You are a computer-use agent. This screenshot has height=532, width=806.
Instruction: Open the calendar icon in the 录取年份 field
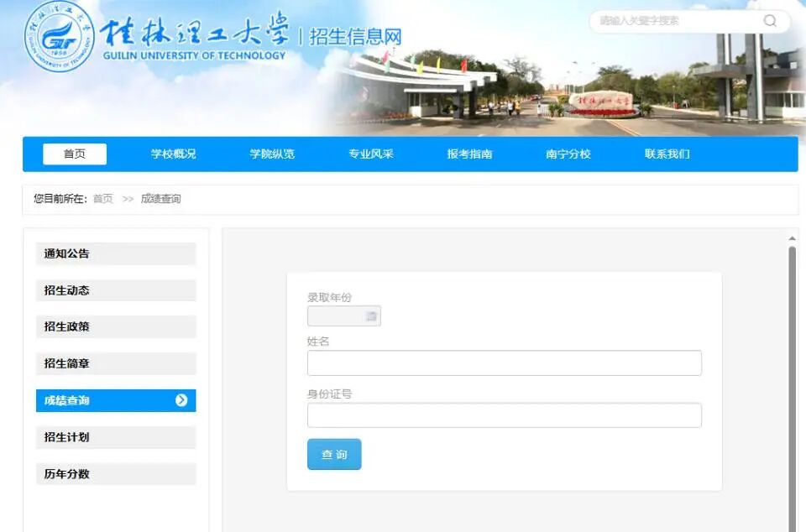[x=371, y=316]
